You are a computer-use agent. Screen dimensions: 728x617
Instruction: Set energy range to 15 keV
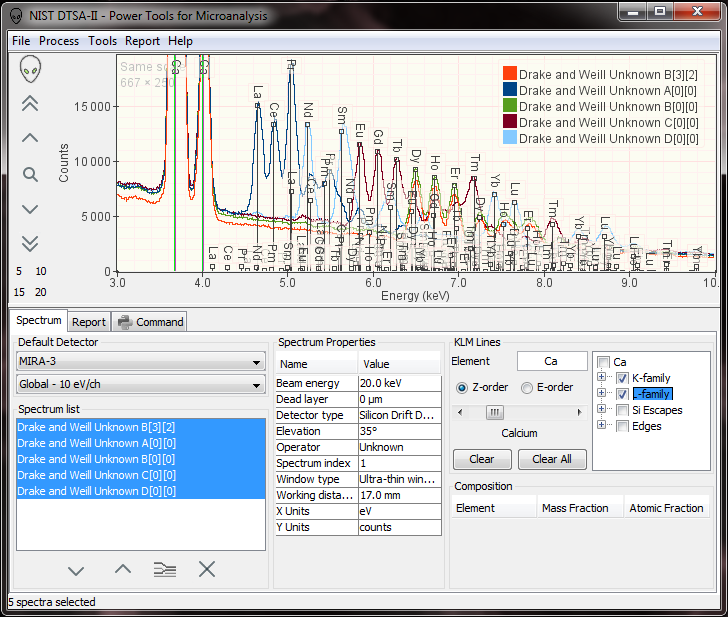click(x=19, y=292)
